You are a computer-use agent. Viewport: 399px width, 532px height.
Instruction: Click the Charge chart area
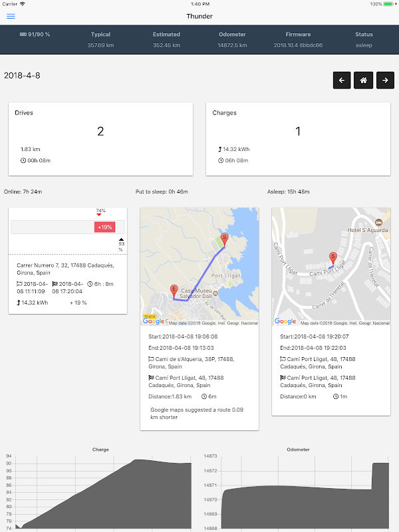coord(103,493)
